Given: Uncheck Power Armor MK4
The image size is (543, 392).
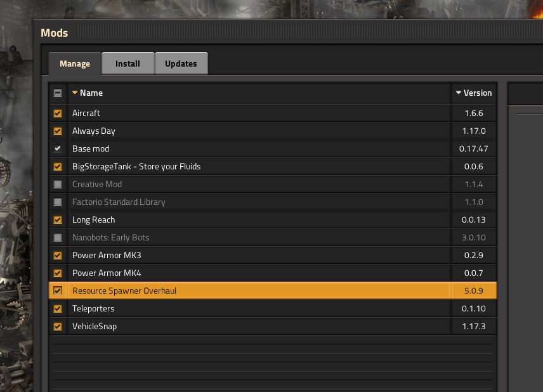Looking at the screenshot, I should (58, 273).
